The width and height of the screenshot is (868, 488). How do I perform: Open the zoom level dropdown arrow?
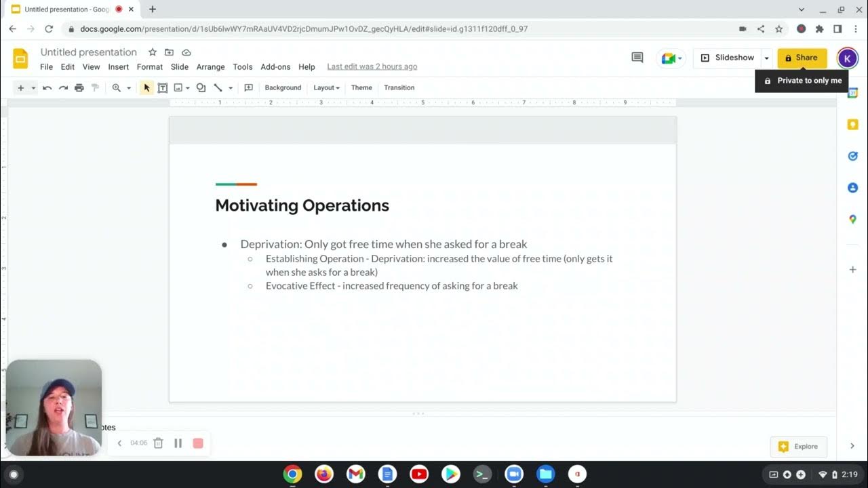click(129, 88)
